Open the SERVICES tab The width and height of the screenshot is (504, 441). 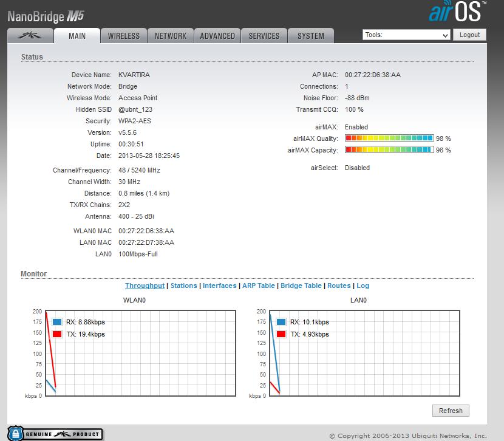264,36
